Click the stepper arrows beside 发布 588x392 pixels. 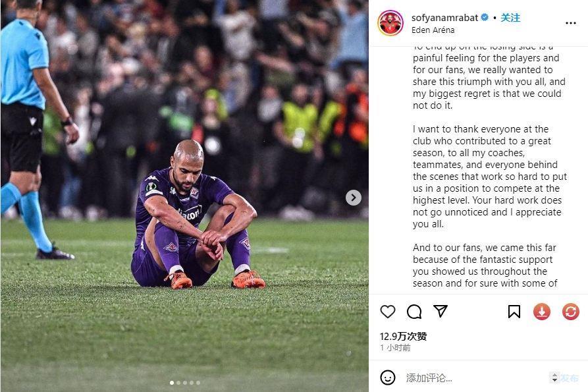point(554,378)
